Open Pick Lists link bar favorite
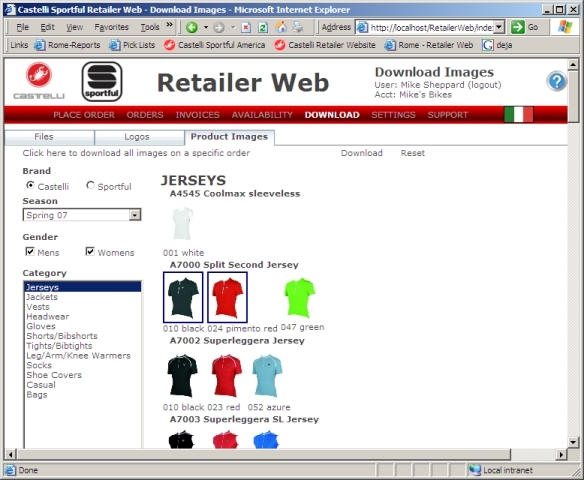The image size is (584, 480). click(x=132, y=45)
